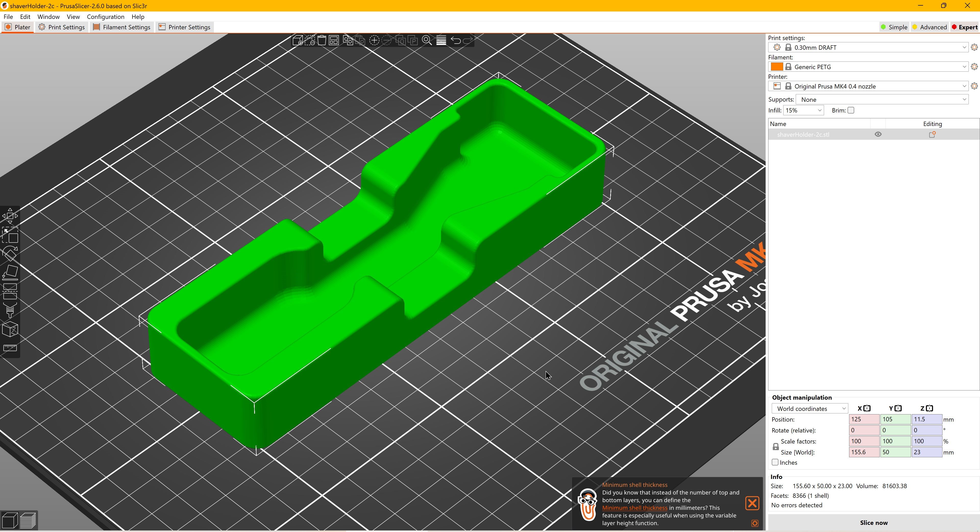The height and width of the screenshot is (532, 980).
Task: Open the Filament preset dropdown
Action: click(x=868, y=67)
